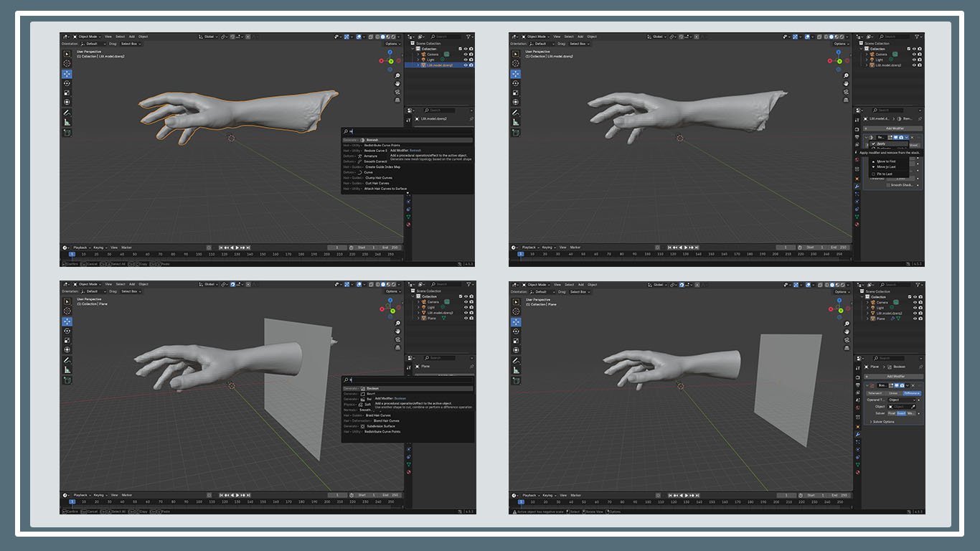The width and height of the screenshot is (980, 551).
Task: Click Add Modifier button in top-right screenshot
Action: pyautogui.click(x=892, y=128)
